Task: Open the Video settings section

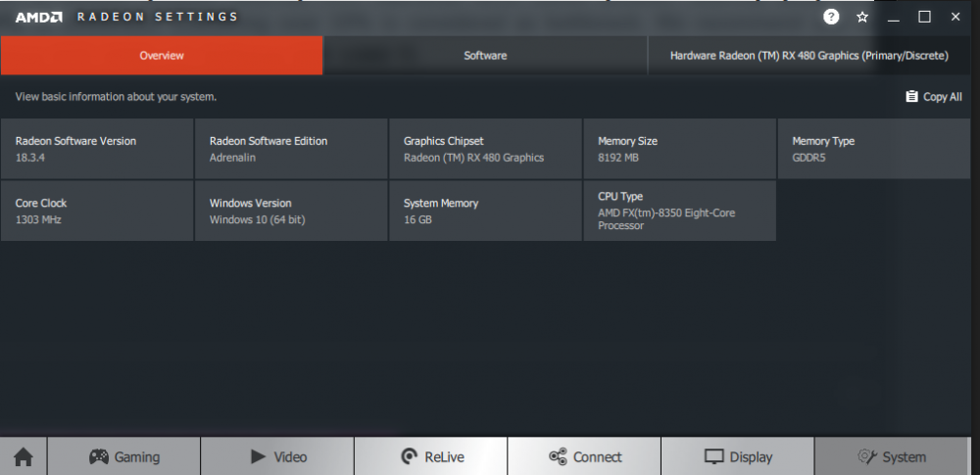Action: point(277,456)
